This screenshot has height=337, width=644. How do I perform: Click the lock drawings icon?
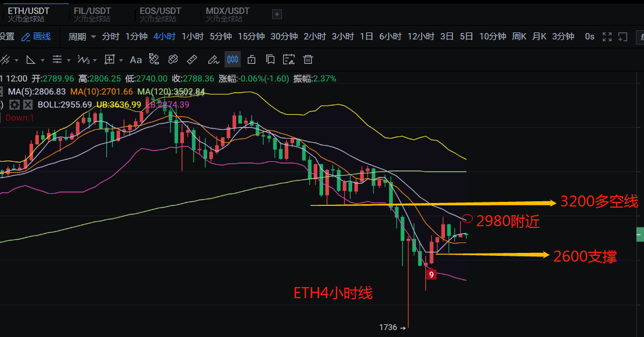[x=251, y=60]
